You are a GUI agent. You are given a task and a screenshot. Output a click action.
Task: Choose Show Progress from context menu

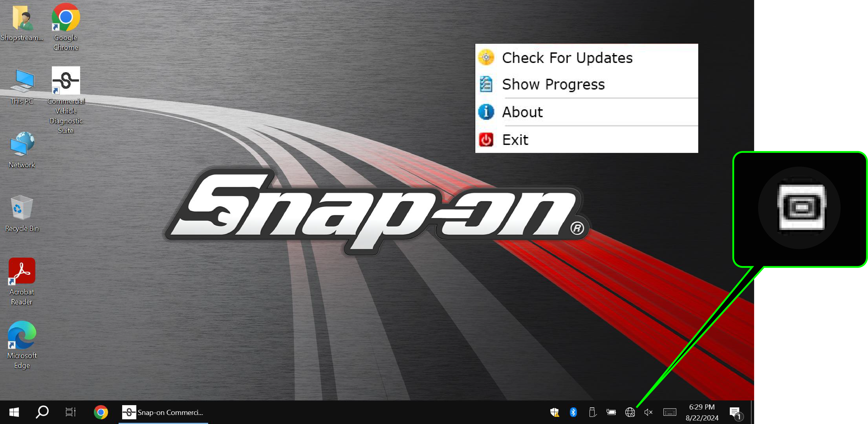(553, 84)
